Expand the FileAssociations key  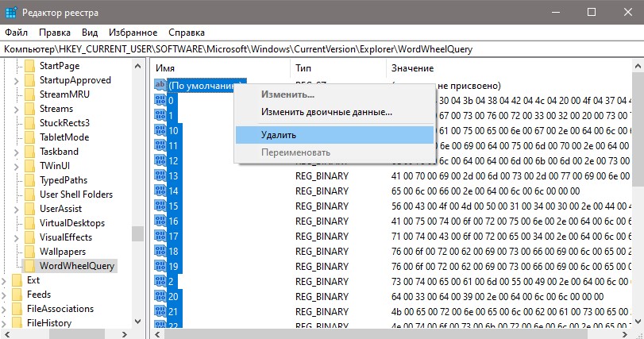click(x=4, y=310)
